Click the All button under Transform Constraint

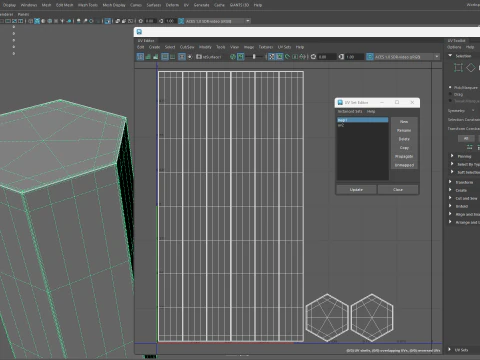(x=466, y=138)
